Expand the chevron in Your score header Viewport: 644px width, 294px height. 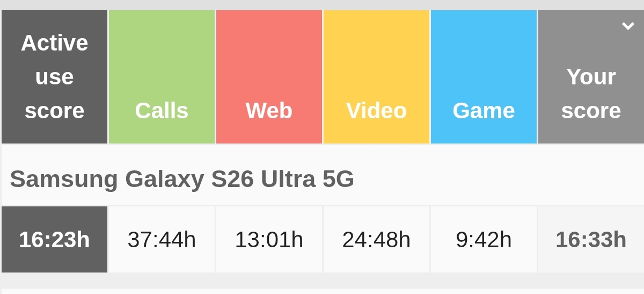[x=628, y=26]
